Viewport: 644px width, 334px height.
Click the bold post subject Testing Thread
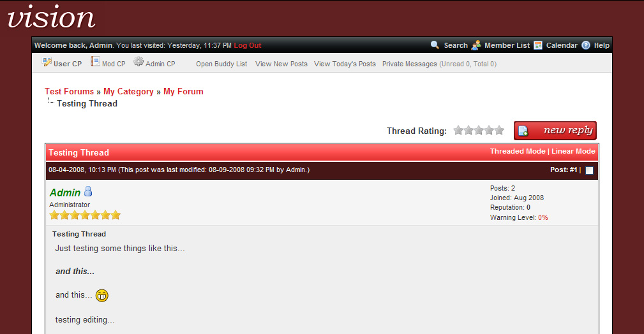click(79, 235)
